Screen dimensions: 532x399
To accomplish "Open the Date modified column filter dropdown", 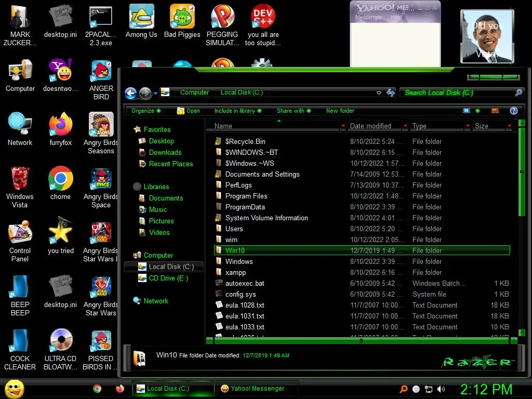I will click(405, 126).
